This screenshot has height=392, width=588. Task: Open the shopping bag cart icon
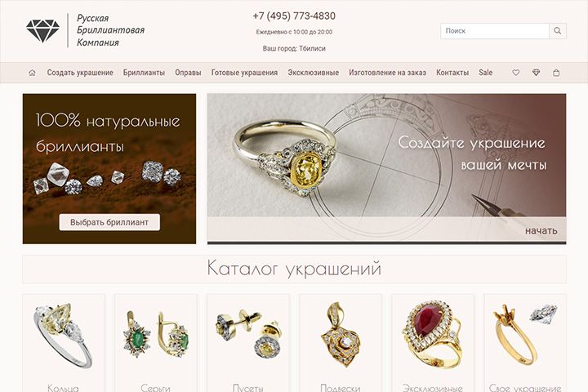pyautogui.click(x=556, y=73)
